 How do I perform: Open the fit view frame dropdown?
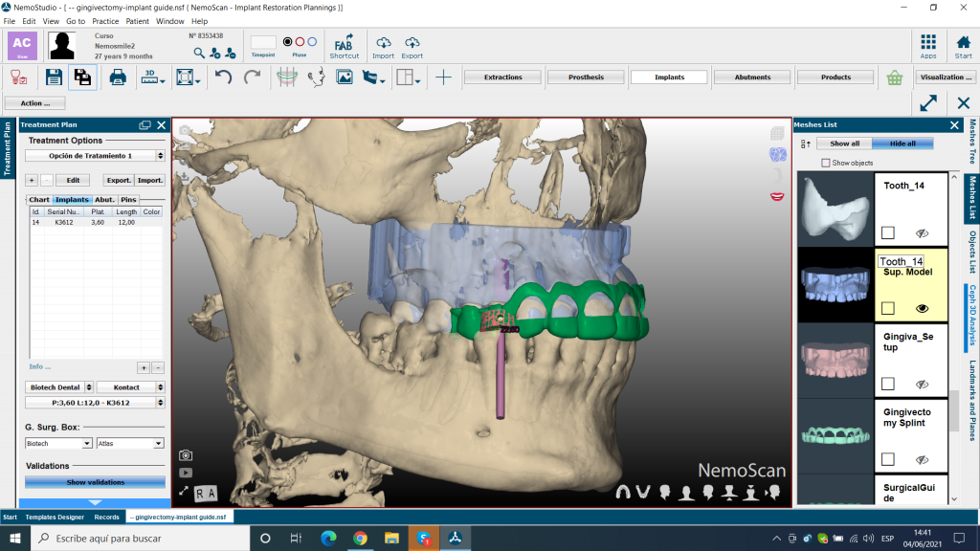tap(188, 77)
